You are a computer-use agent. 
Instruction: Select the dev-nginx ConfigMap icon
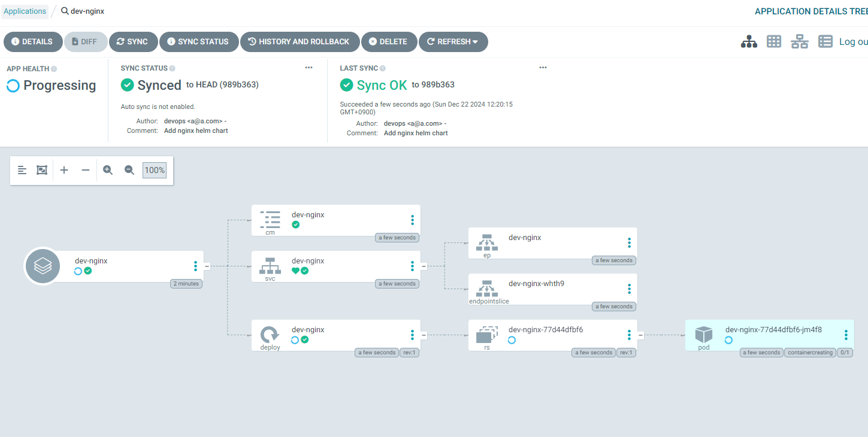(270, 219)
